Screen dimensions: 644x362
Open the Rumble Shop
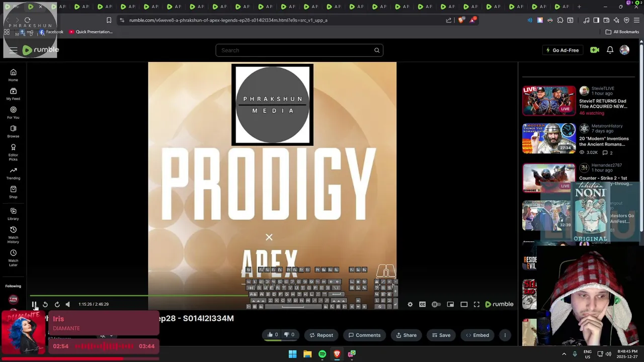(x=13, y=192)
